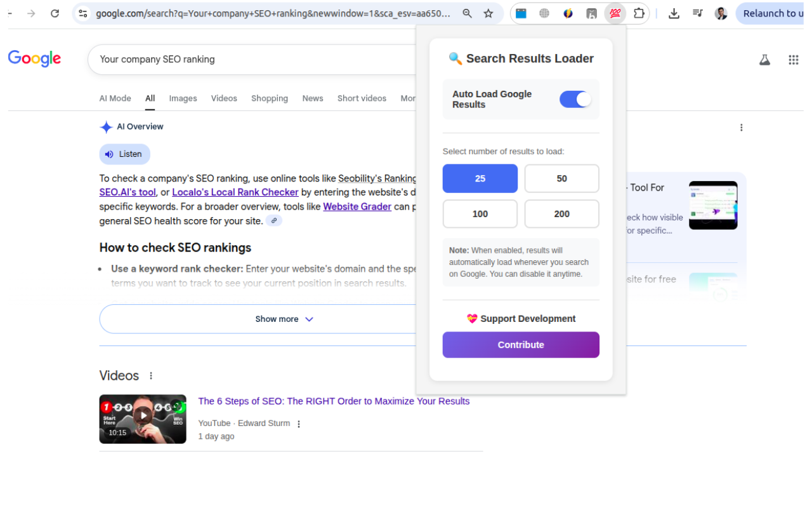Screen dimensions: 812x508
Task: Click the zoom magnifier icon in address bar
Action: [468, 13]
